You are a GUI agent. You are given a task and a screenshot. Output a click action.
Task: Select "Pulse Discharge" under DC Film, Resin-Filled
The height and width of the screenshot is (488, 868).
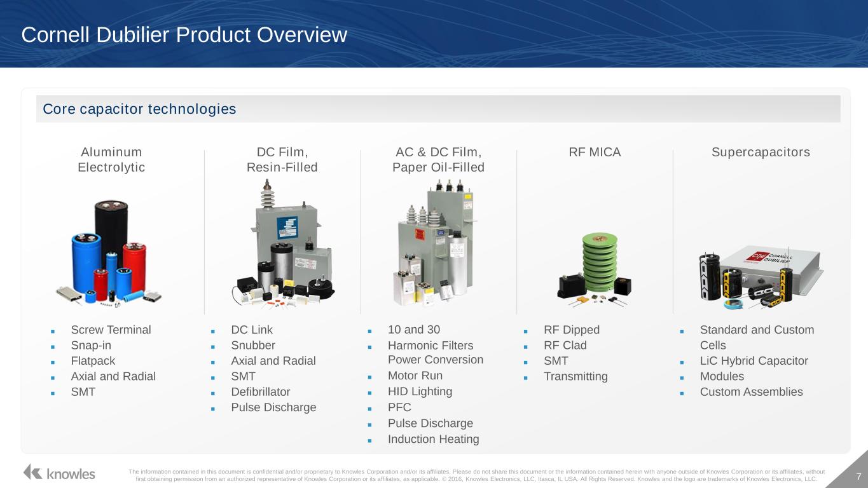click(x=273, y=407)
